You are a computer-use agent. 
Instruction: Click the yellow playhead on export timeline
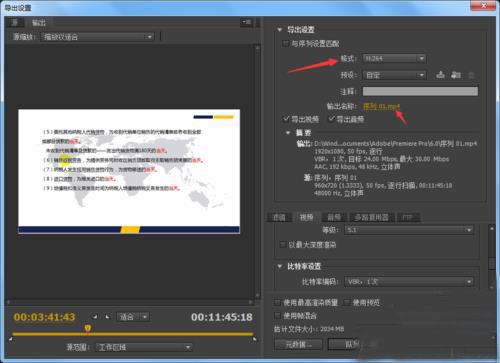pyautogui.click(x=87, y=329)
